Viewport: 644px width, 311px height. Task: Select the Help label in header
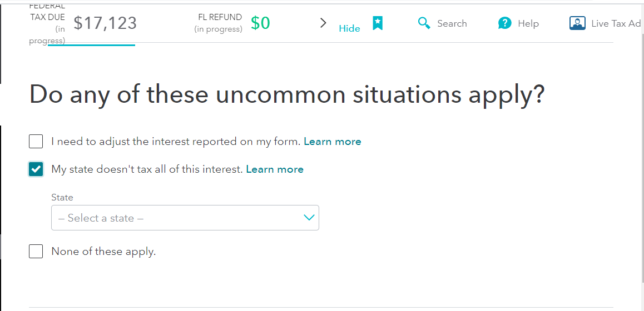(528, 24)
